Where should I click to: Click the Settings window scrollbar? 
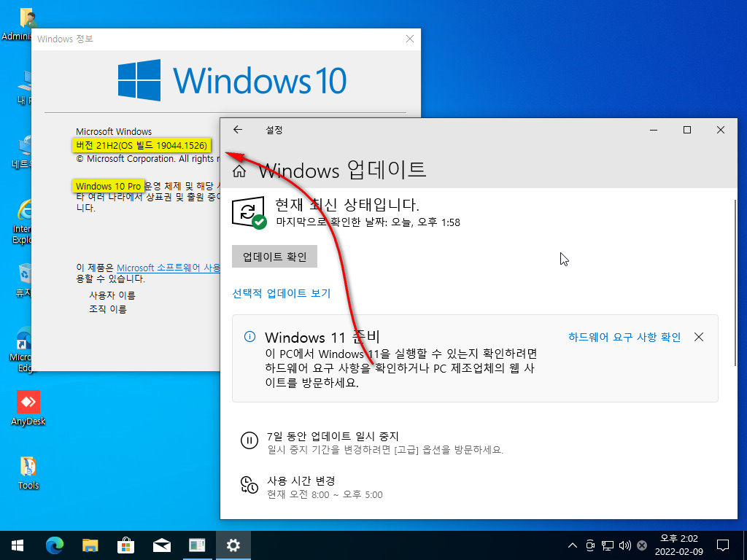tap(735, 283)
